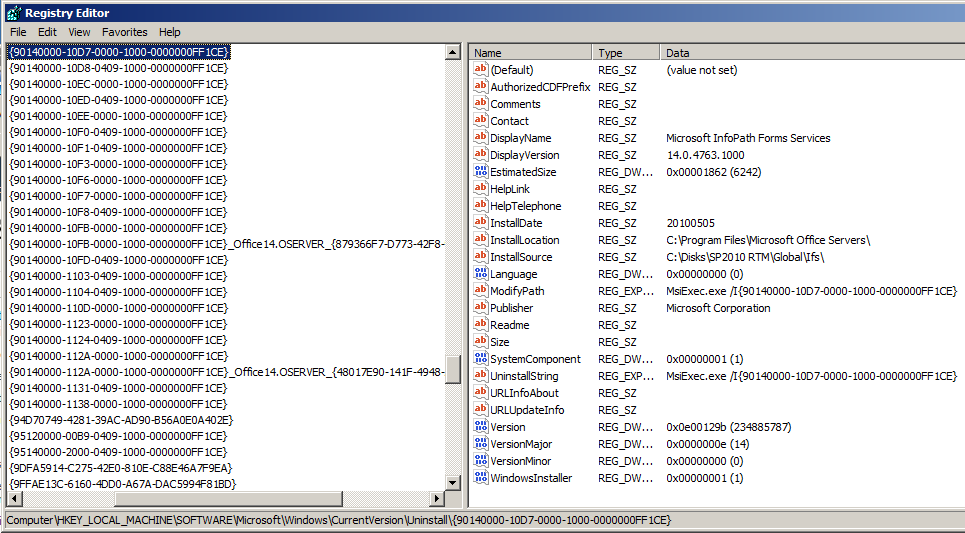Click the Registry Editor title bar icon
965x533 pixels.
13,13
